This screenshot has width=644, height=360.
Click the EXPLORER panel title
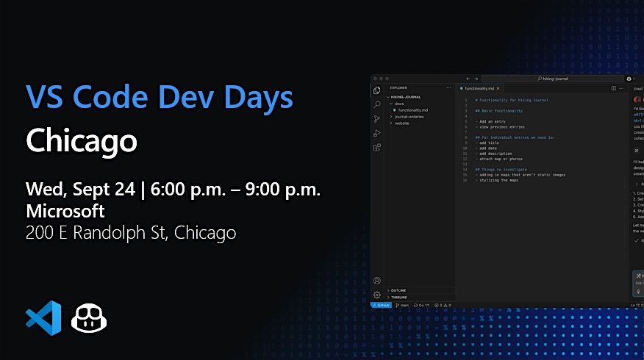tap(398, 88)
